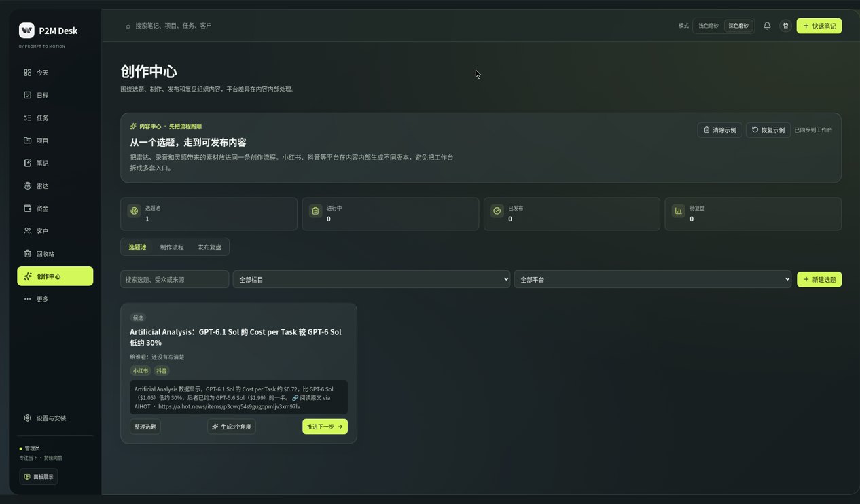Click 推进下一步 on the topic card
Image resolution: width=860 pixels, height=504 pixels.
pyautogui.click(x=325, y=427)
